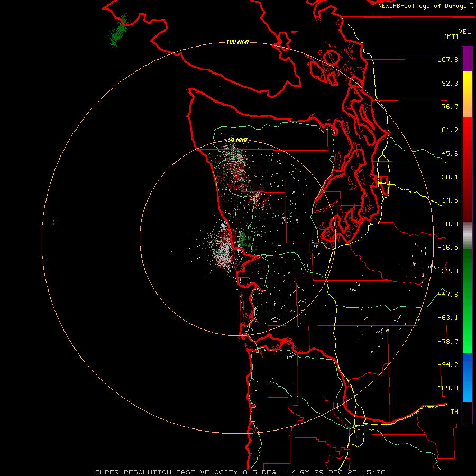476x476 pixels.
Task: Select the 45.6 legend value
Action: (450, 153)
